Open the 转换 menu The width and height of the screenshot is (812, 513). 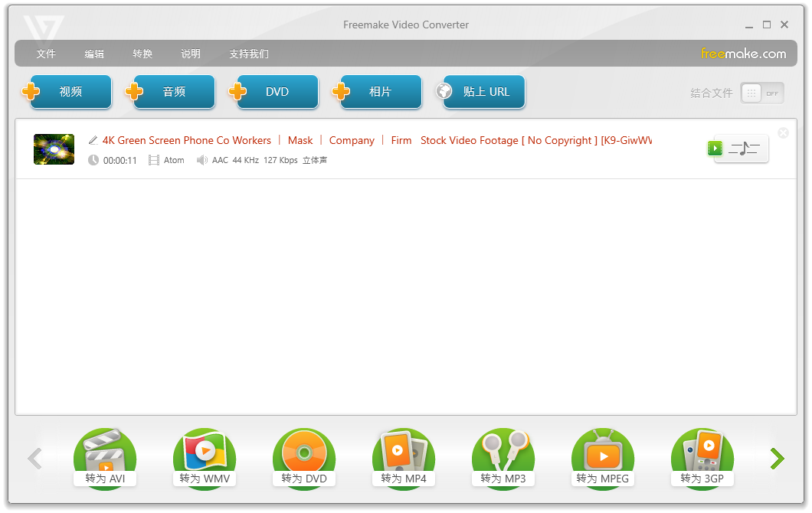click(x=142, y=54)
